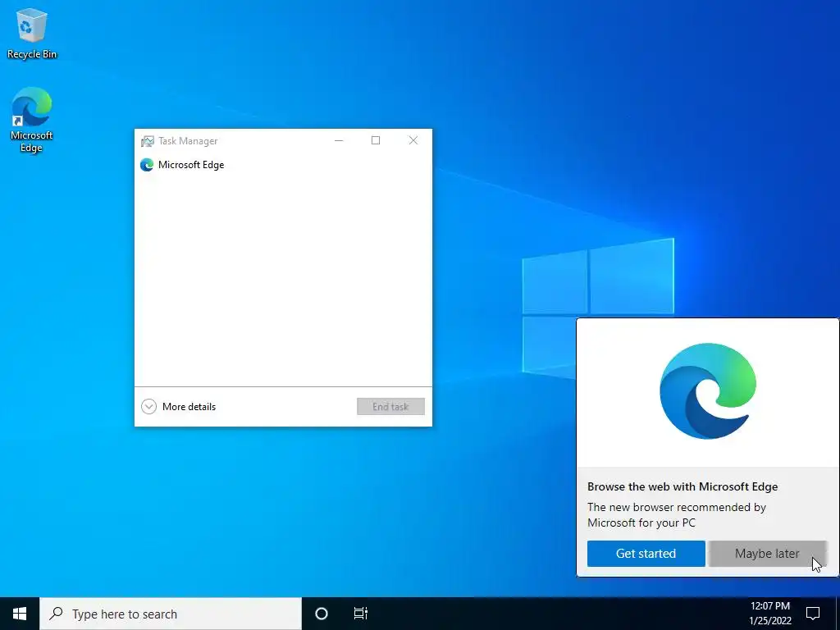Close the Task Manager window
Viewport: 840px width, 630px height.
tap(413, 140)
